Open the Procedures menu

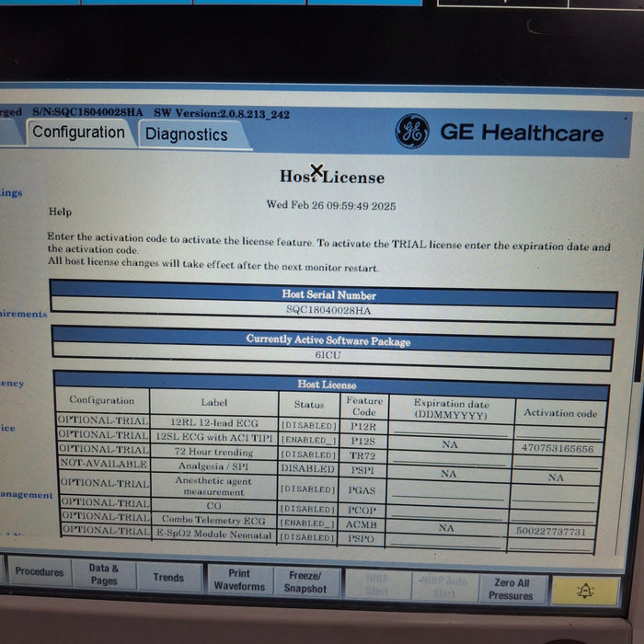40,571
